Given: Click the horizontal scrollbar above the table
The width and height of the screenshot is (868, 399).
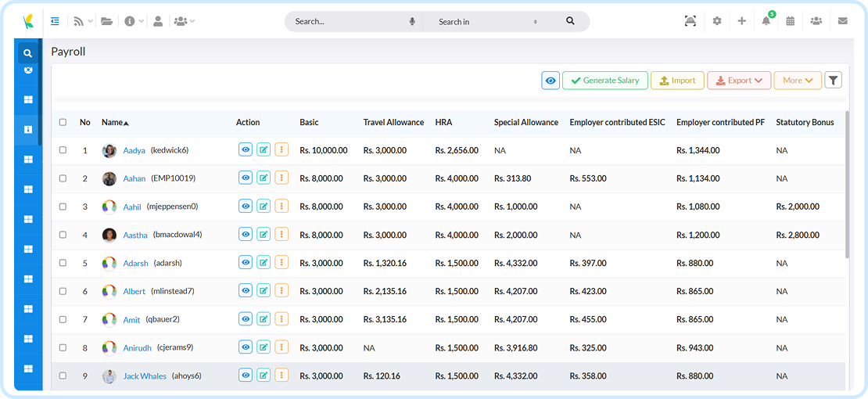Looking at the screenshot, I should (450, 99).
